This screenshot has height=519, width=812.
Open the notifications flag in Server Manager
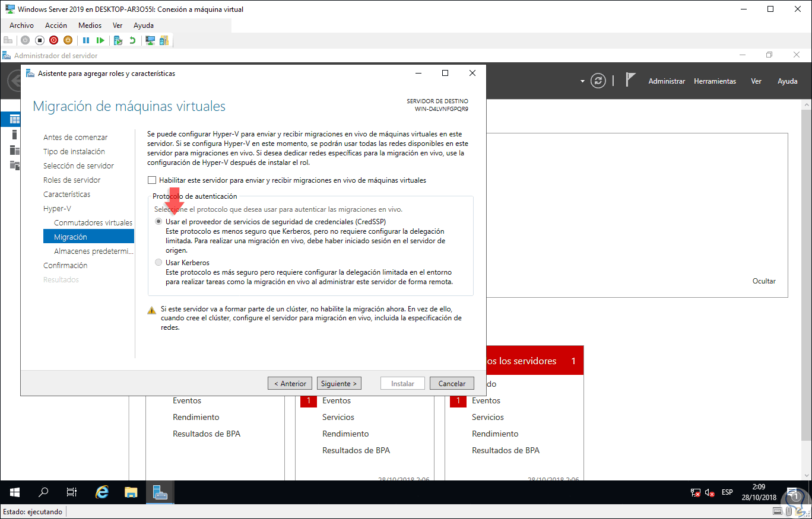pyautogui.click(x=630, y=80)
